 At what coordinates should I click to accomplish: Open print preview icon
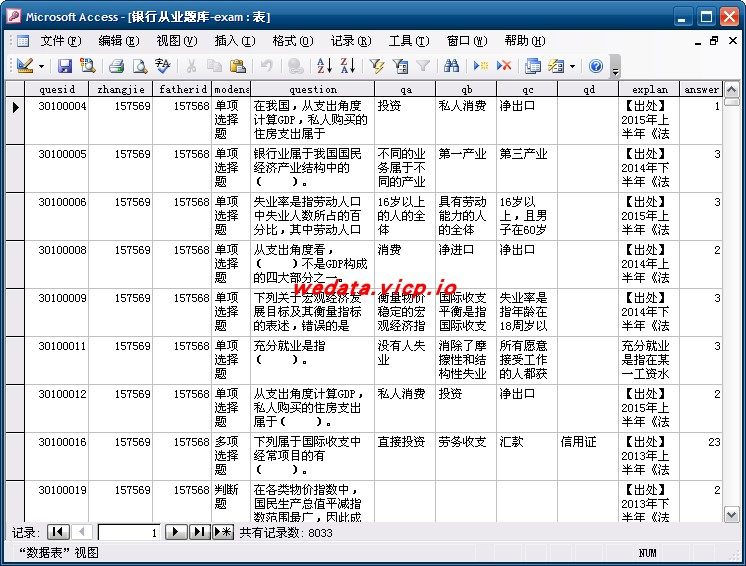pos(140,66)
